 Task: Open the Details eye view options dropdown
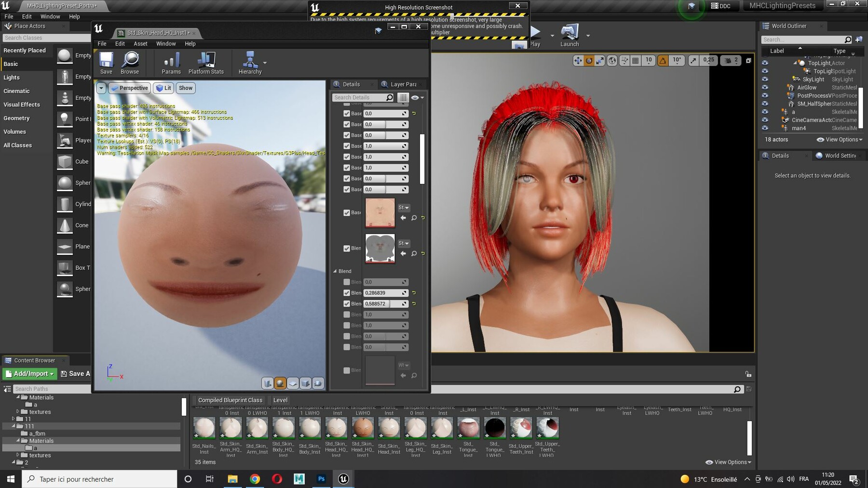(417, 97)
